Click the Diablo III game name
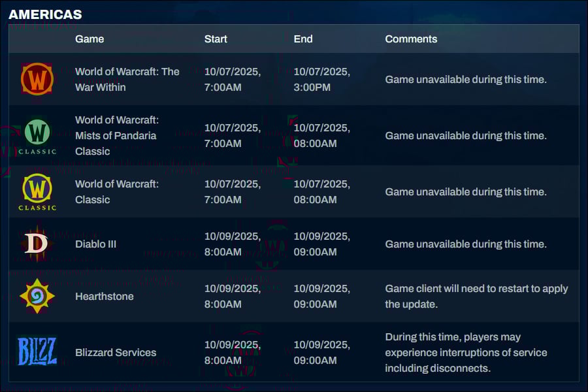Viewport: 588px width, 392px height. (x=95, y=244)
